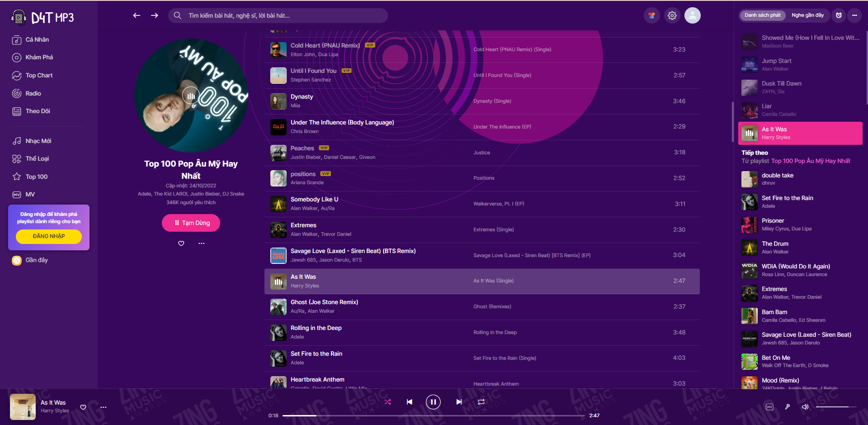The height and width of the screenshot is (425, 868).
Task: Navigate back with left arrow
Action: pyautogui.click(x=137, y=15)
